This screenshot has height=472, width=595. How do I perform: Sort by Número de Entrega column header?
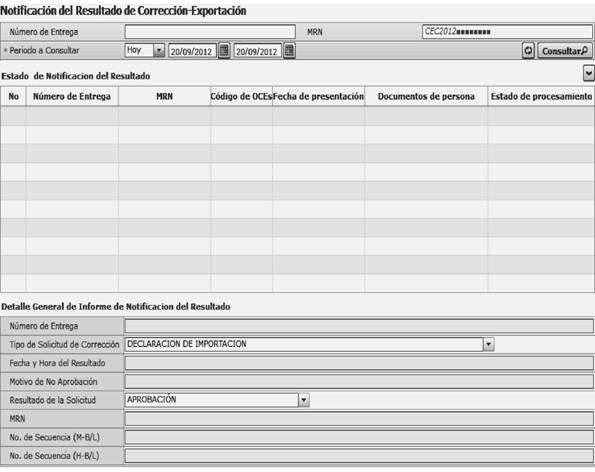(72, 96)
